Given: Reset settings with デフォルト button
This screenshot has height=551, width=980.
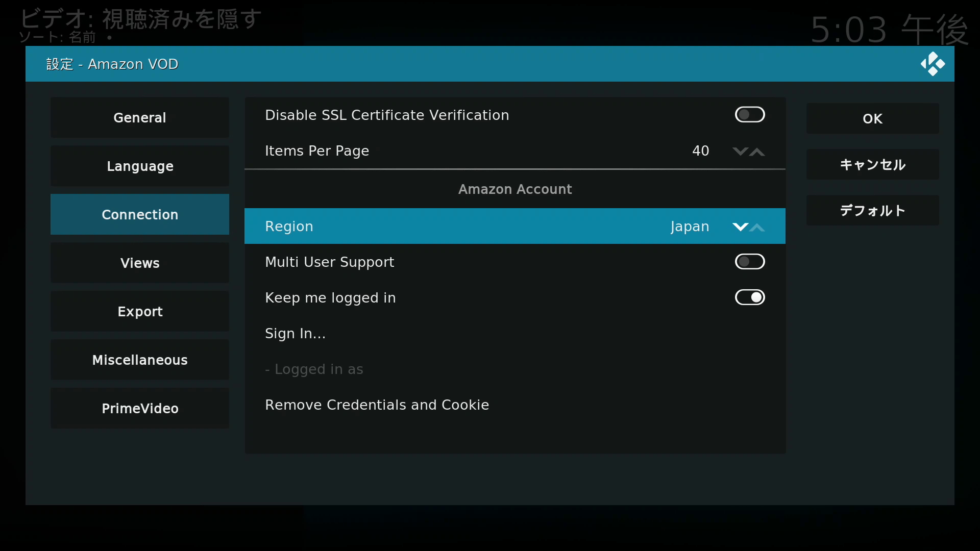Looking at the screenshot, I should [x=873, y=210].
